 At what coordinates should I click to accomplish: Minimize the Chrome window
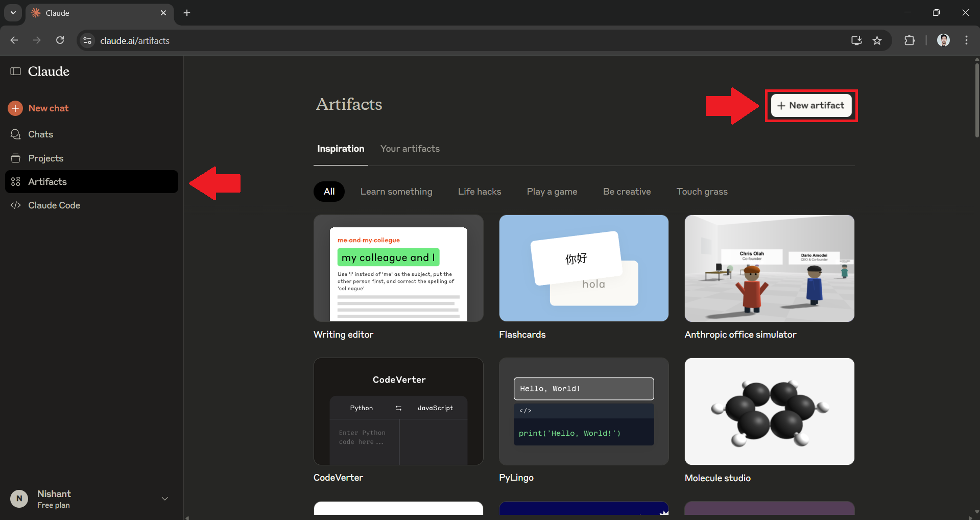(x=907, y=13)
